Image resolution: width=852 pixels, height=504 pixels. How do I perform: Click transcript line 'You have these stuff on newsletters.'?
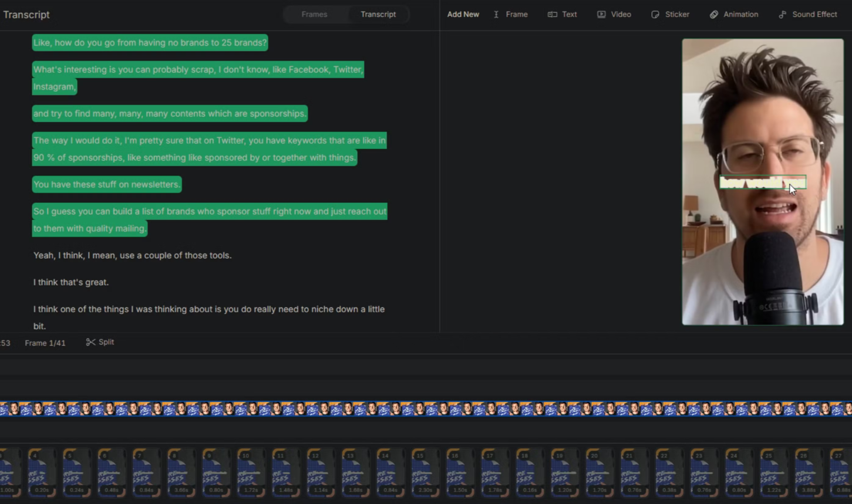click(x=106, y=184)
